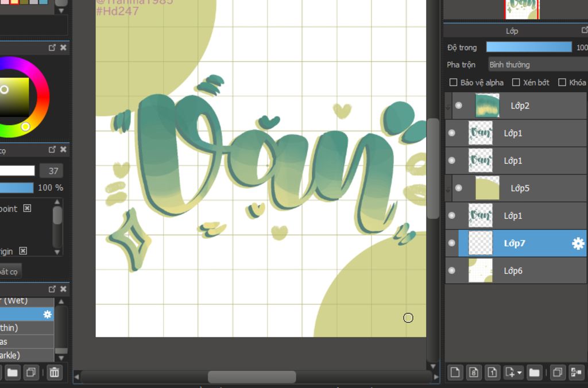
Task: Hide the Lớp1 layer just above Lớp7
Action: (452, 216)
